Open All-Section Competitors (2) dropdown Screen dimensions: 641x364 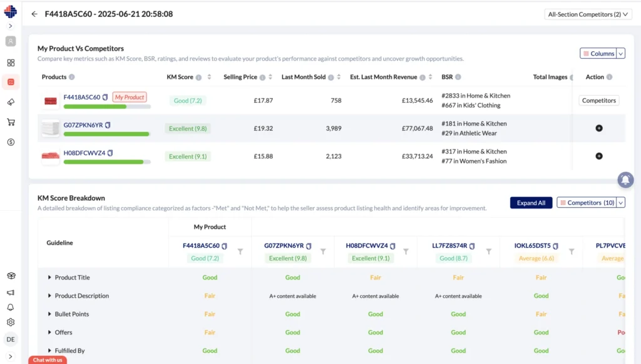pos(588,14)
